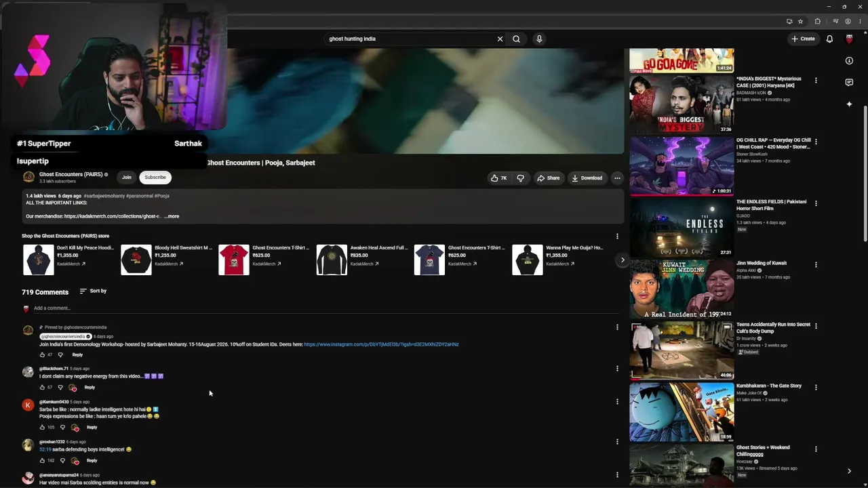Viewport: 868px width, 488px height.
Task: Click the sparkle icon on the right edge
Action: [849, 104]
